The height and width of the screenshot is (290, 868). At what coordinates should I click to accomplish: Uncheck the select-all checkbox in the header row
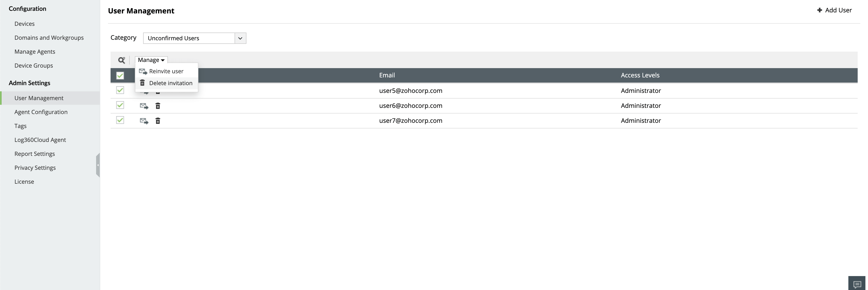pos(120,75)
